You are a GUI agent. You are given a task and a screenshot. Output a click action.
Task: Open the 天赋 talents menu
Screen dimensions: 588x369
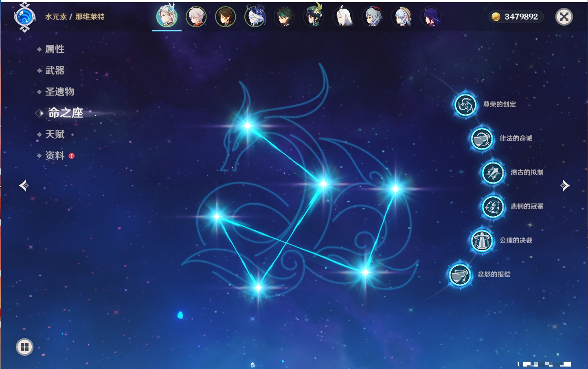(x=55, y=134)
